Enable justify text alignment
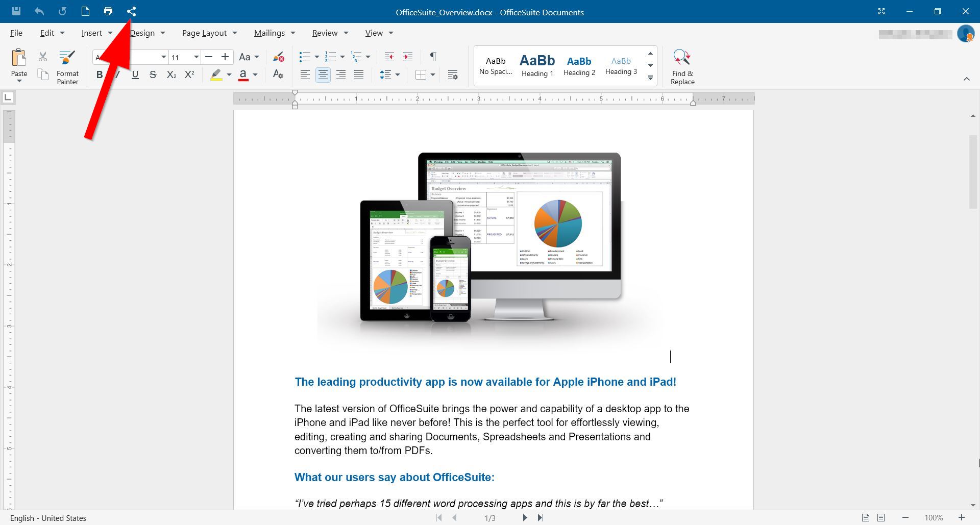Viewport: 980px width, 525px height. (359, 75)
